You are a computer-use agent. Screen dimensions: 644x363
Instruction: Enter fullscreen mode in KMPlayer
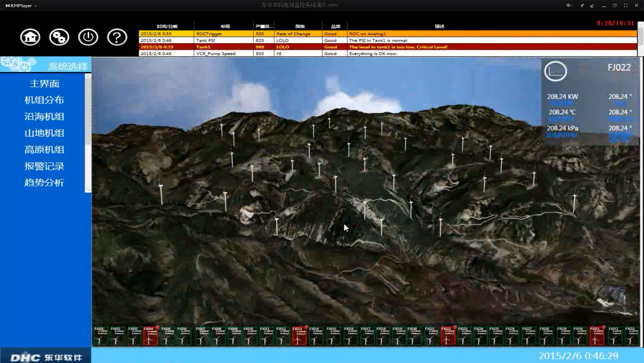pyautogui.click(x=625, y=6)
